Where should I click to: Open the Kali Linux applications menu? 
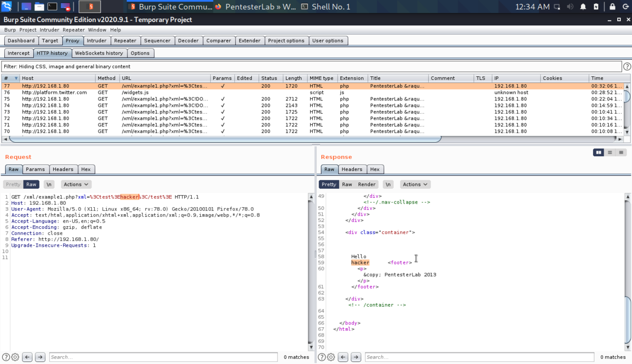click(7, 7)
